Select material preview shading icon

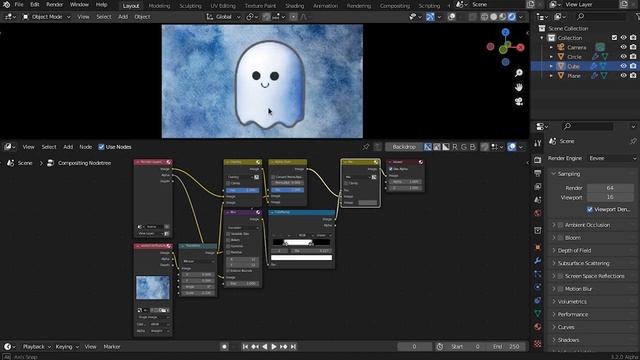pos(503,17)
